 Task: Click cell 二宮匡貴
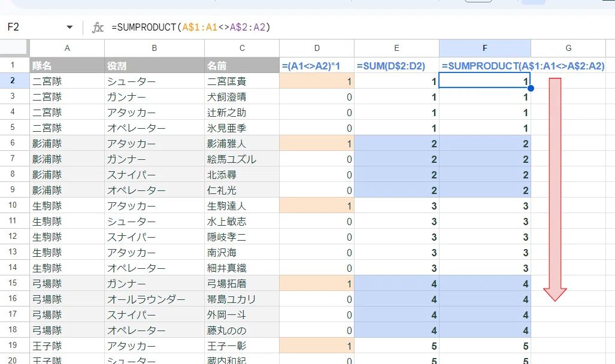click(x=242, y=81)
